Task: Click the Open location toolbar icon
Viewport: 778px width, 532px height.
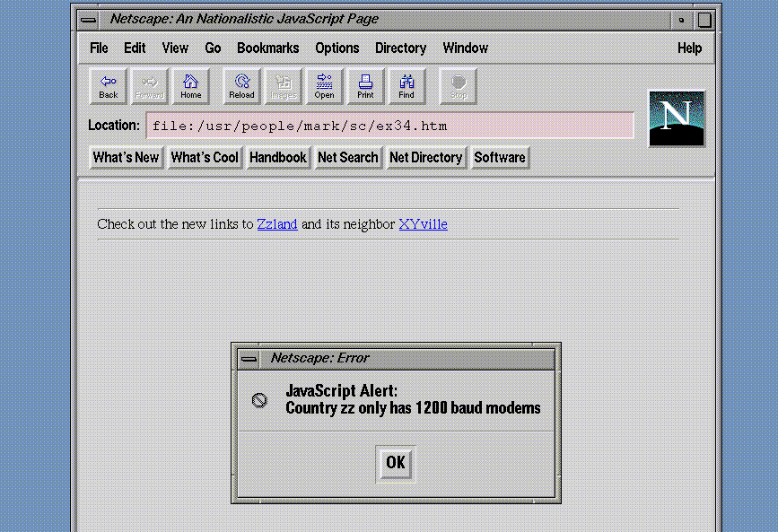Action: [324, 86]
